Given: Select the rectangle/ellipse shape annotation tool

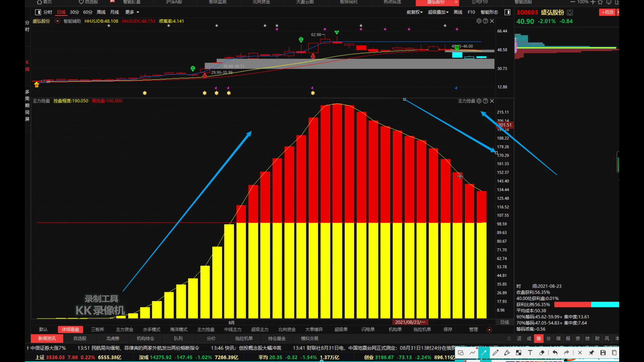Looking at the screenshot, I should click(x=461, y=353).
